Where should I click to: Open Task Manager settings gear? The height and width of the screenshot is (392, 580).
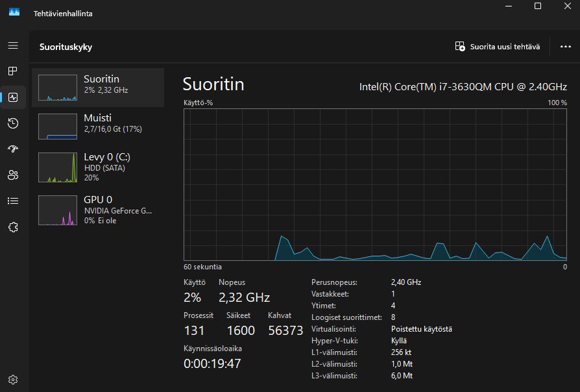pos(13,380)
